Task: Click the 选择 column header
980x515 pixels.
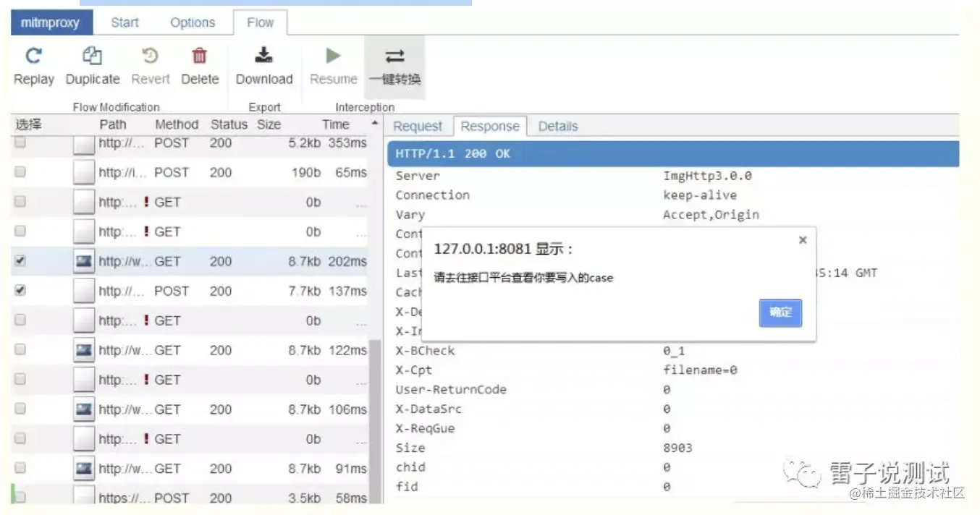Action: pyautogui.click(x=28, y=124)
